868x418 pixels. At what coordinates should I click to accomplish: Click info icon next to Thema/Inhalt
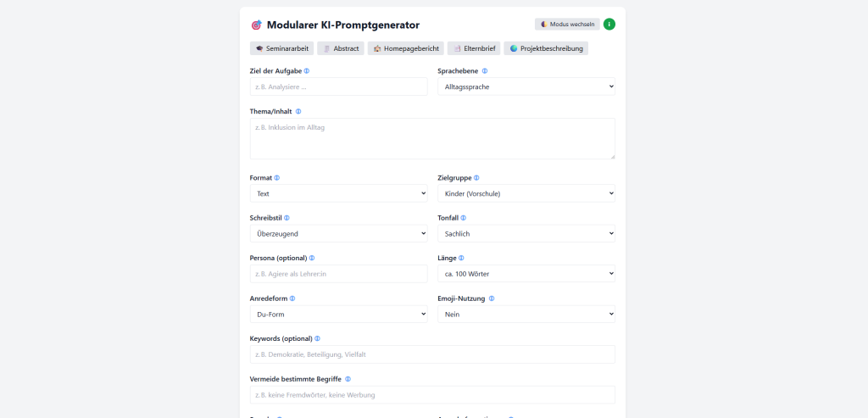(298, 111)
